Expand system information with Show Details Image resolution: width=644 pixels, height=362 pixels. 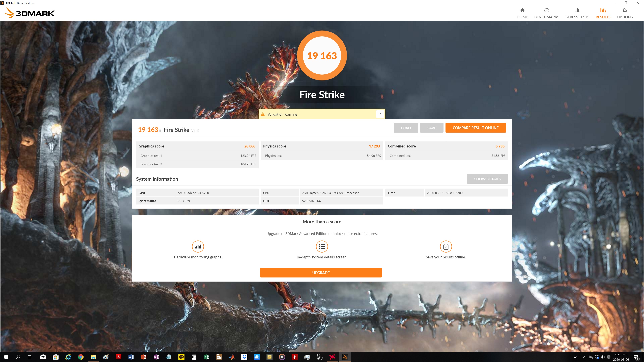coord(487,179)
